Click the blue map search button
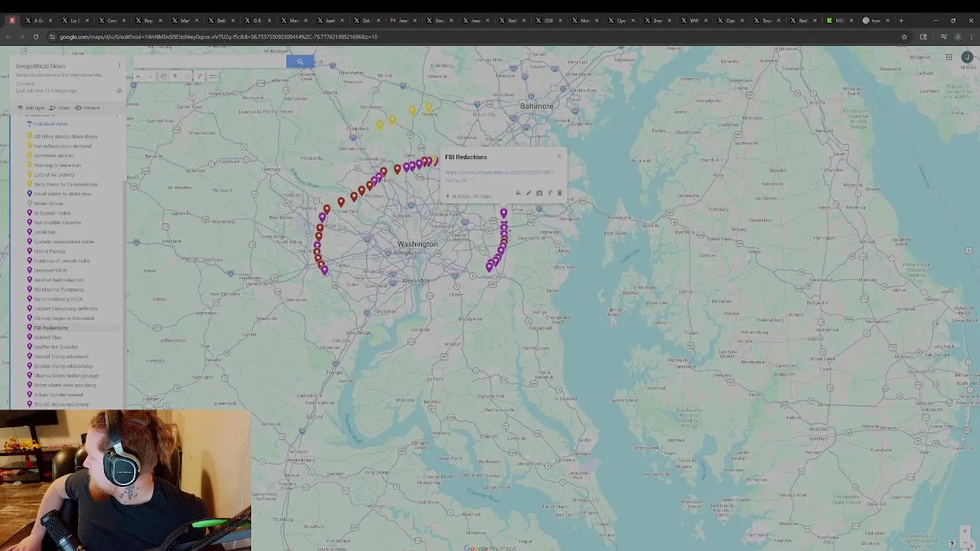This screenshot has width=980, height=551. click(299, 61)
